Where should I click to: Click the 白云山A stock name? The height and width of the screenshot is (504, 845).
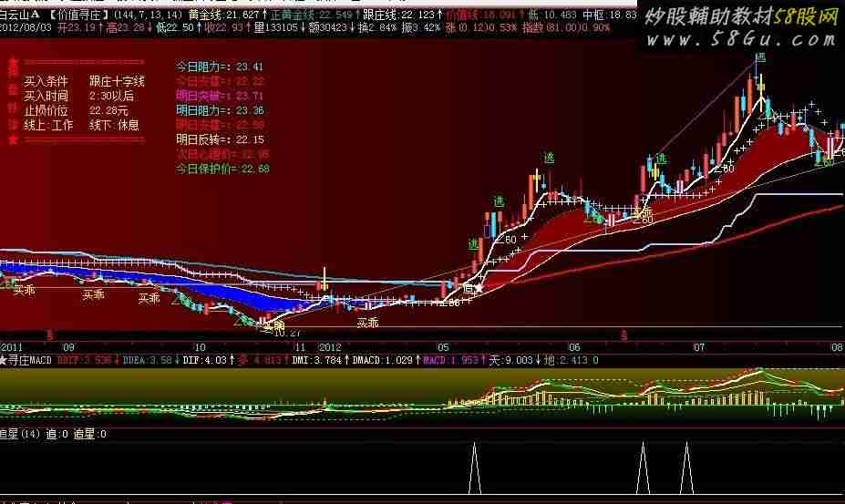(19, 14)
